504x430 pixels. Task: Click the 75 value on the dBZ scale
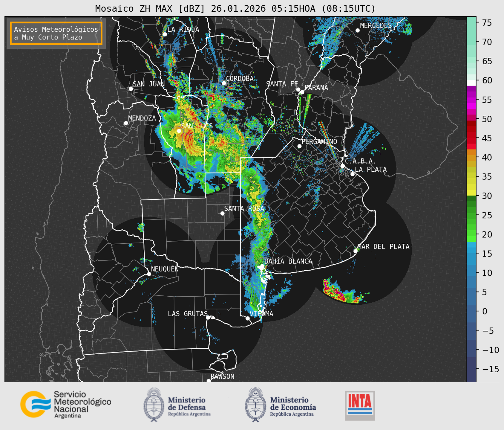tap(487, 23)
